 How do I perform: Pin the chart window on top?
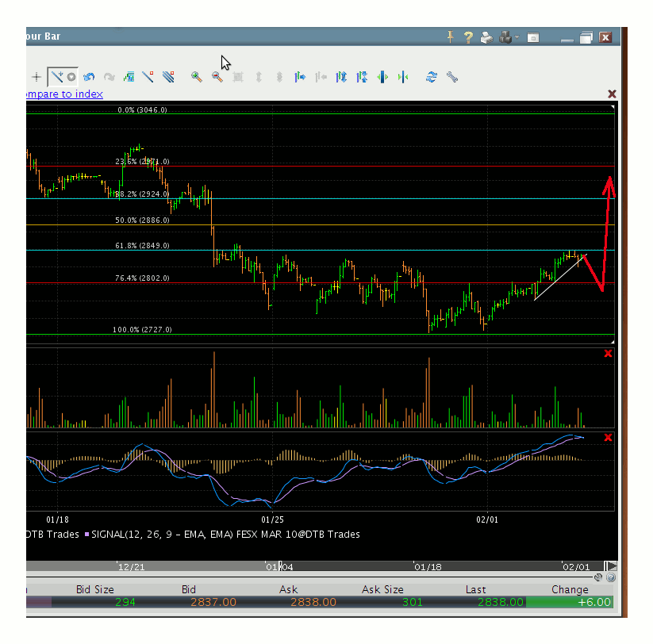[x=450, y=37]
